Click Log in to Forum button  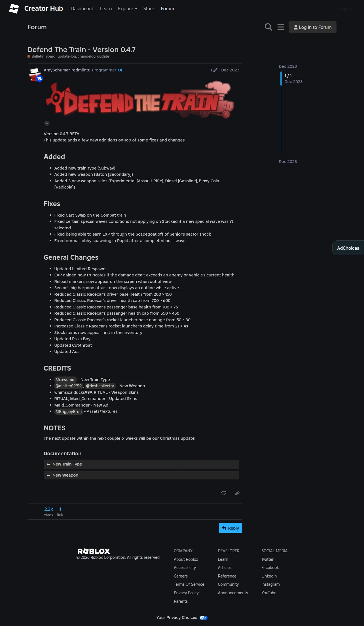pyautogui.click(x=312, y=27)
